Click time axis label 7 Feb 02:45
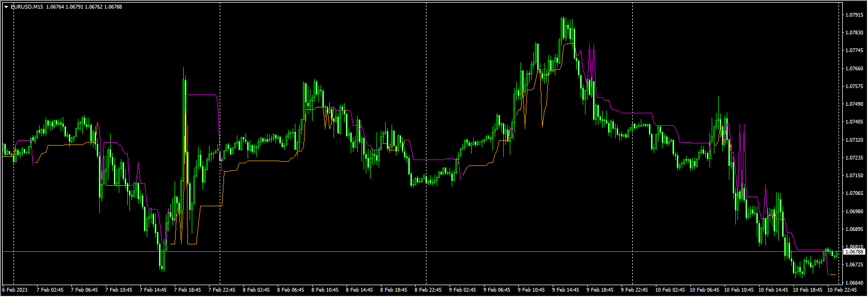This screenshot has width=868, height=297. (x=50, y=290)
